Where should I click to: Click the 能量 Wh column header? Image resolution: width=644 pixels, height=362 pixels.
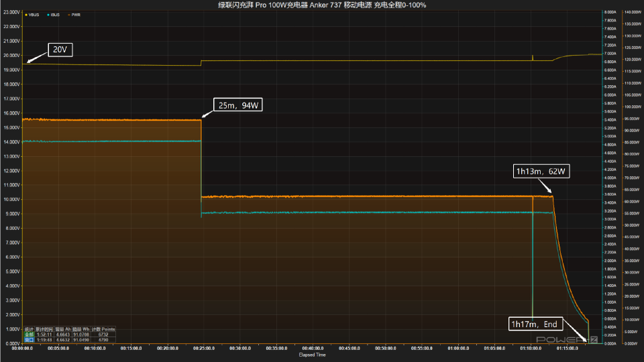(x=81, y=329)
